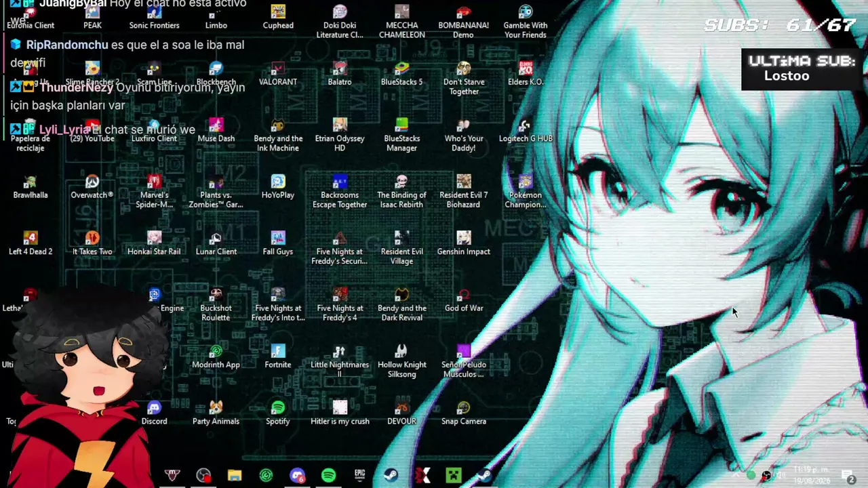Select the Don't Starve Together icon
Screen dimensions: 868x488
tap(464, 79)
